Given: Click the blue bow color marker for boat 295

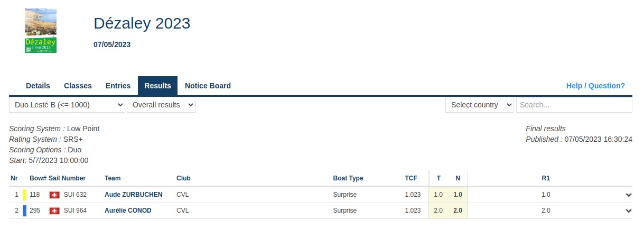Looking at the screenshot, I should click(x=24, y=211).
